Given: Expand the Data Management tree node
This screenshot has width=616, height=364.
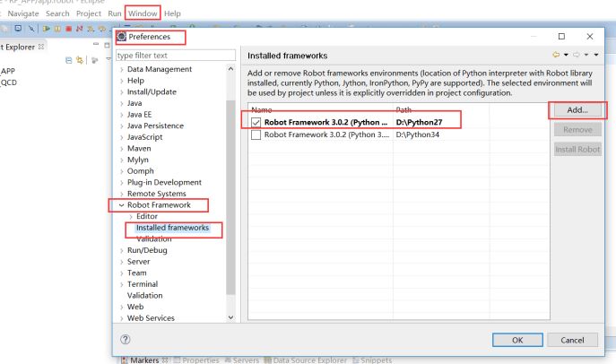Looking at the screenshot, I should 121,70.
